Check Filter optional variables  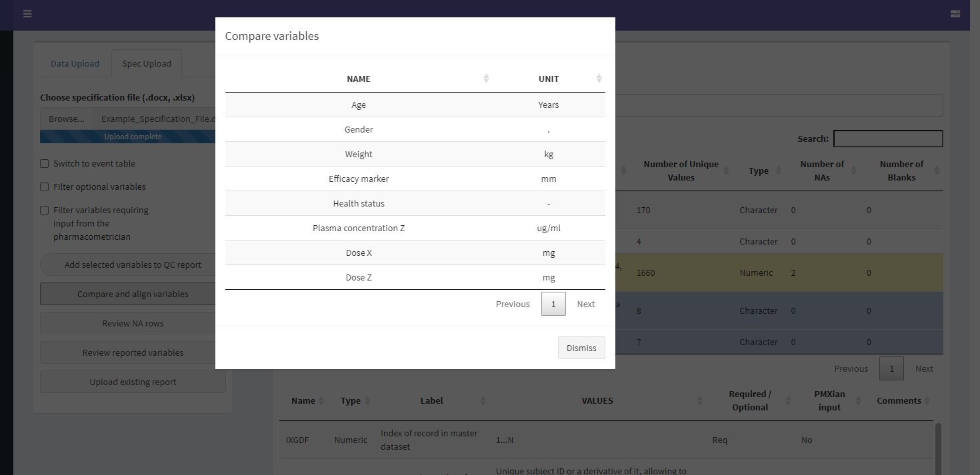(x=45, y=187)
